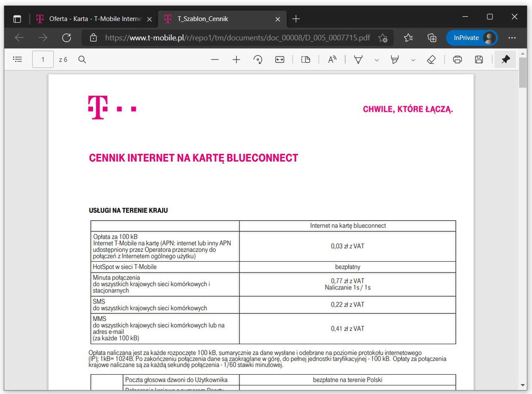Select the Highlight tool
The width and height of the screenshot is (532, 394).
click(x=395, y=60)
